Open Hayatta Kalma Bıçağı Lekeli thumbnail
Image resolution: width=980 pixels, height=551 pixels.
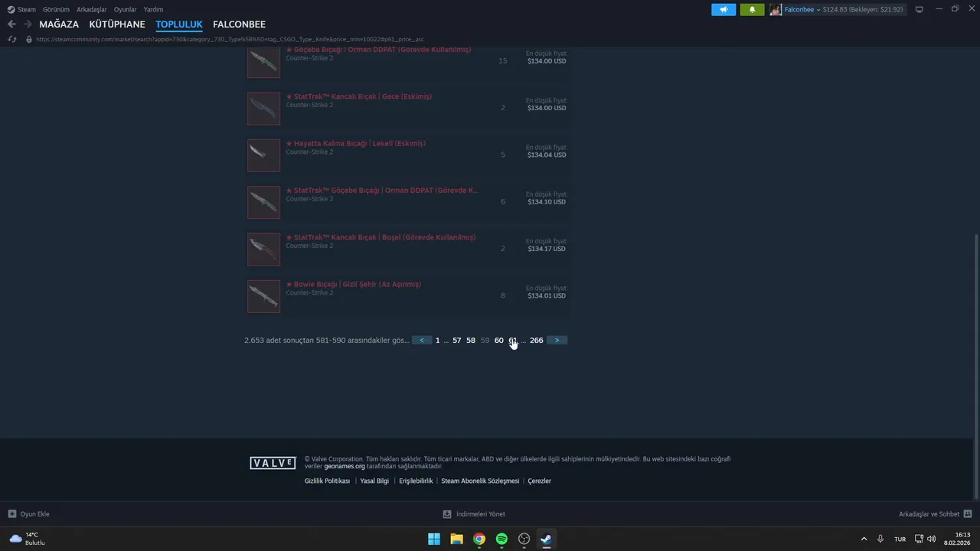[x=263, y=155]
